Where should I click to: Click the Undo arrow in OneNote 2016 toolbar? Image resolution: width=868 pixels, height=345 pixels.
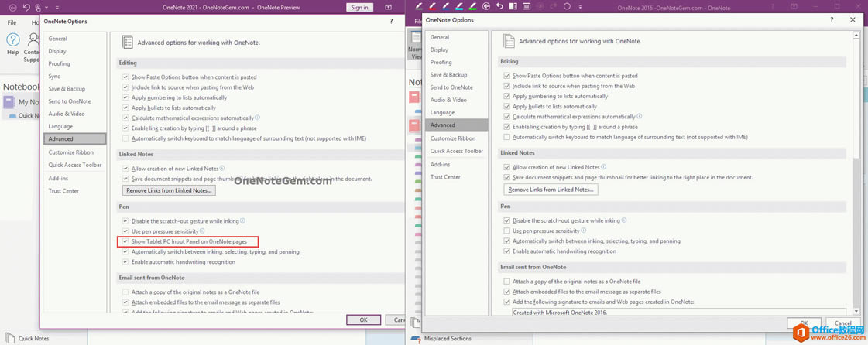500,7
